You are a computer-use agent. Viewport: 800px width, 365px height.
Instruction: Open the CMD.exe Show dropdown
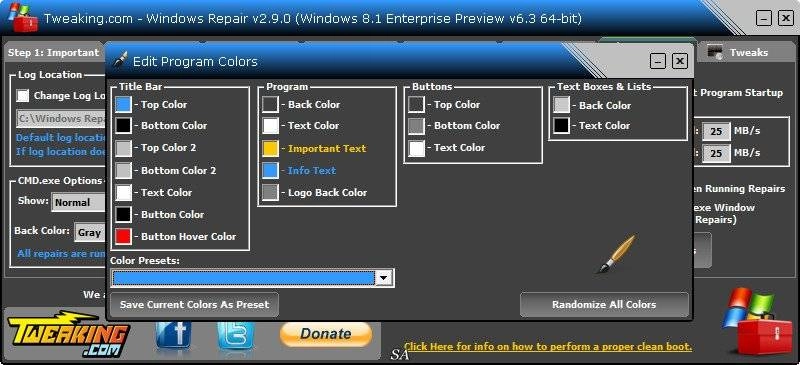click(x=78, y=202)
